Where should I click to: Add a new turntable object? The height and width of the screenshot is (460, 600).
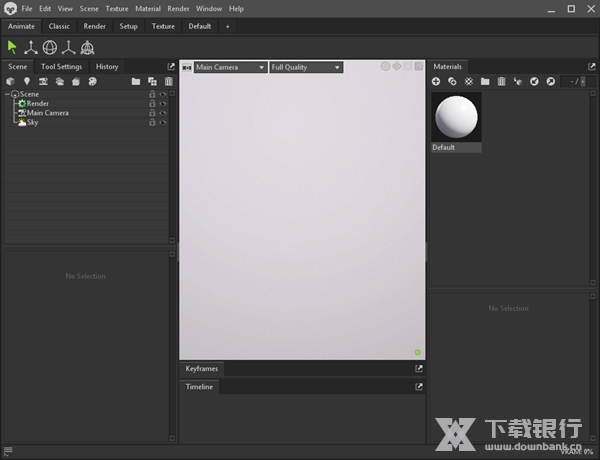tap(92, 81)
